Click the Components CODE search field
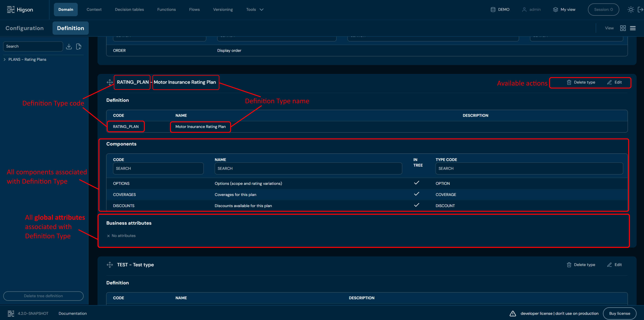644x320 pixels. (x=158, y=168)
